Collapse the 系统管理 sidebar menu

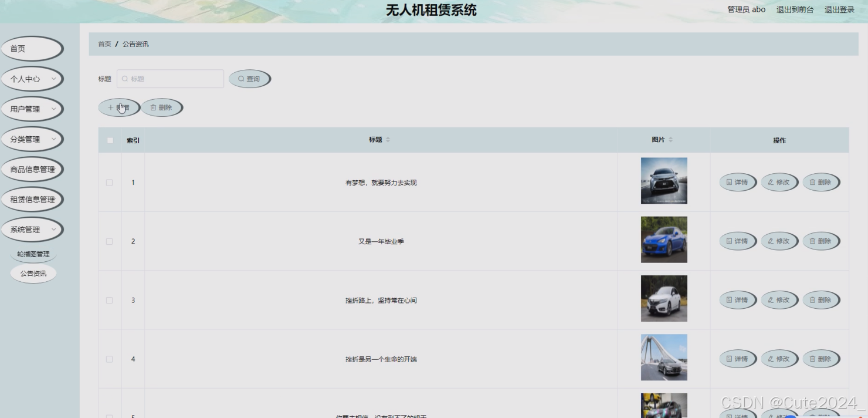(x=32, y=230)
